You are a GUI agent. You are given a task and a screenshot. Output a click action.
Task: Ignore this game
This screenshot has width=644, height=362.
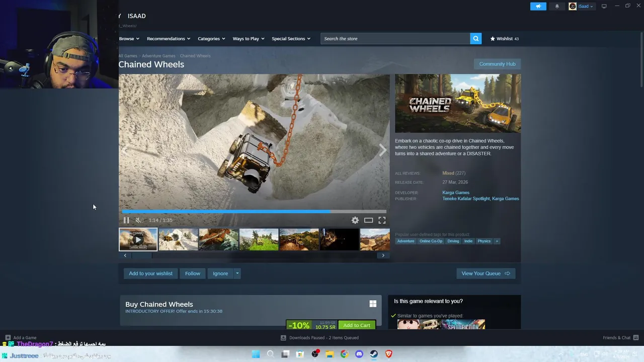click(220, 274)
